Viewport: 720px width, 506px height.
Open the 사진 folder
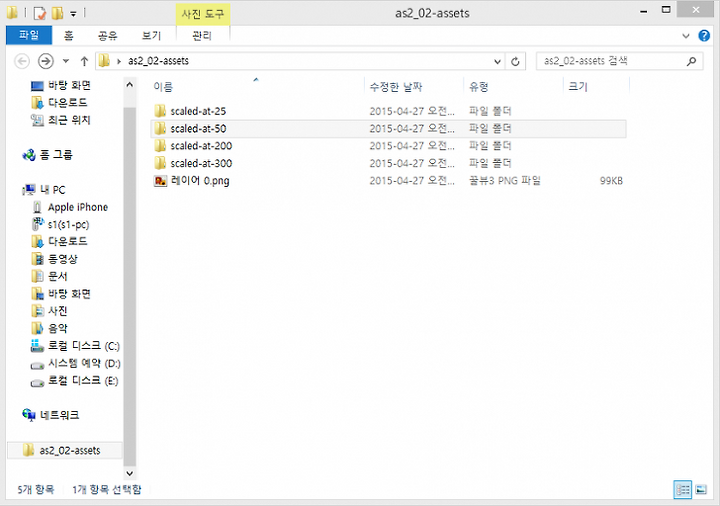click(x=58, y=311)
